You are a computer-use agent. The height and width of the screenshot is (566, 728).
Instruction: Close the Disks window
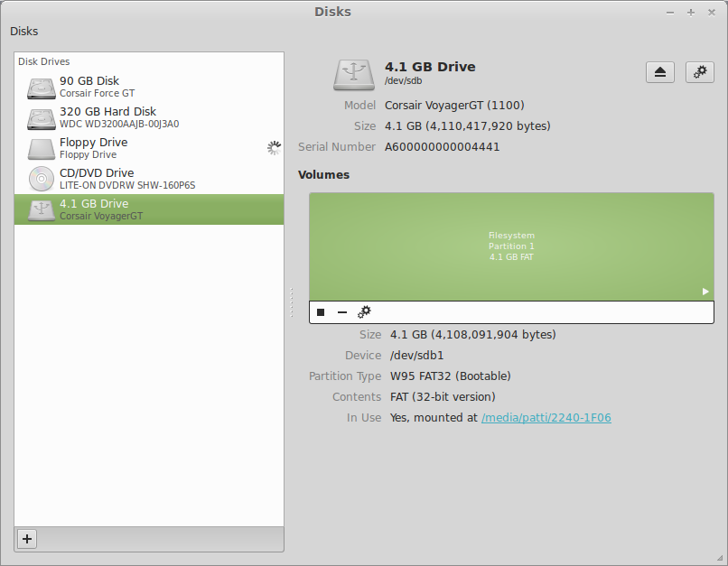pos(711,13)
